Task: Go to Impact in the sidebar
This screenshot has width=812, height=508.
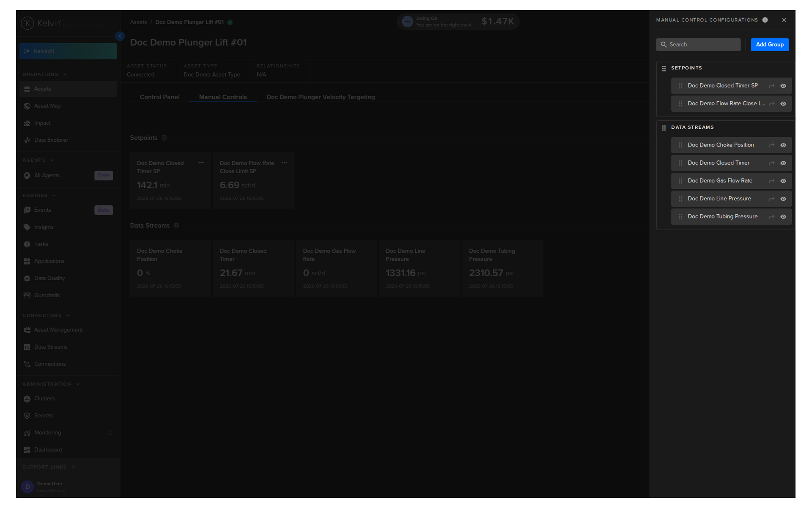Action: coord(68,123)
